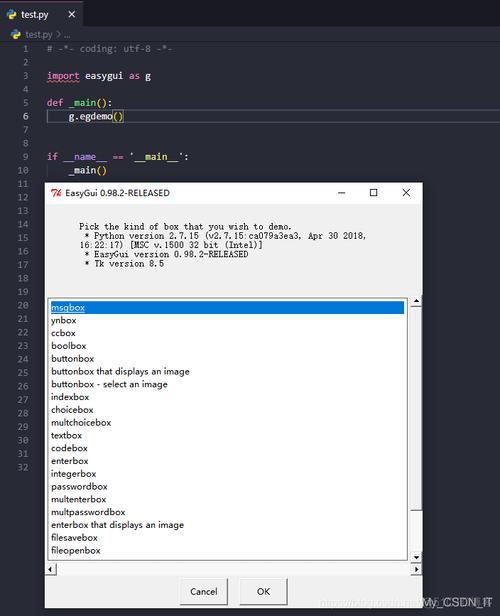Click g.egdemo() in the code editor

coord(96,116)
